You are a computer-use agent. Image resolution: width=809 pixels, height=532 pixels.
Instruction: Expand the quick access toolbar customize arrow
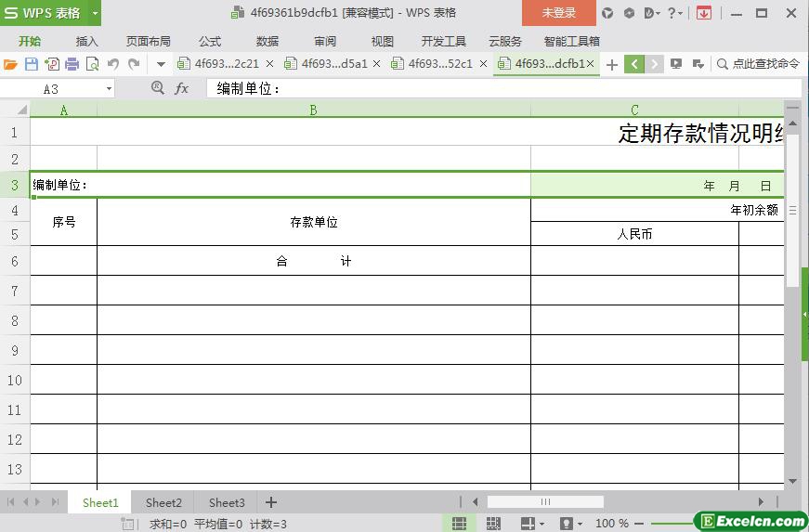161,64
